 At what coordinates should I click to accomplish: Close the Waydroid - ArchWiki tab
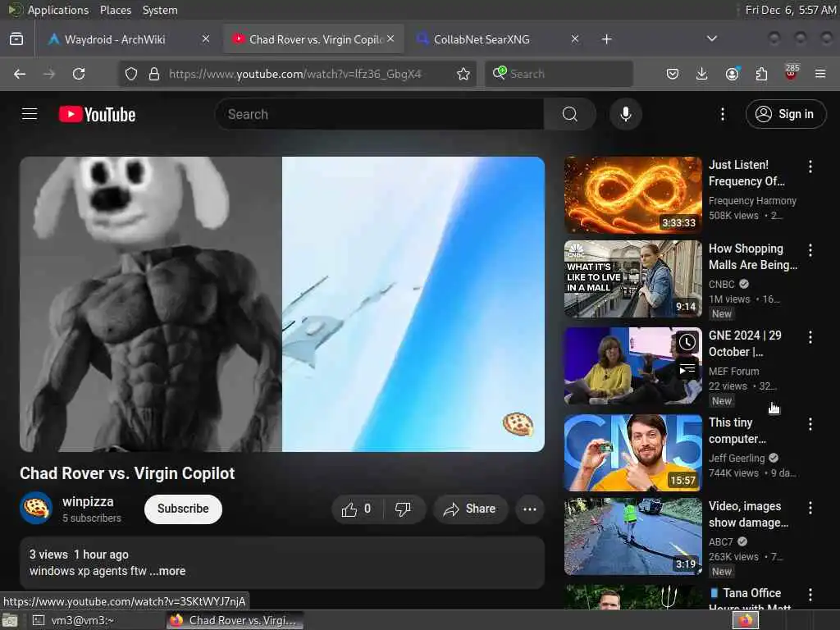pyautogui.click(x=206, y=39)
